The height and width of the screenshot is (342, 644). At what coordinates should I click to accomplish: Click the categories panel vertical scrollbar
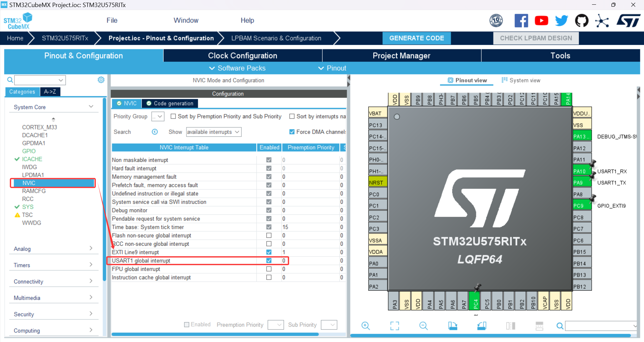click(x=104, y=189)
